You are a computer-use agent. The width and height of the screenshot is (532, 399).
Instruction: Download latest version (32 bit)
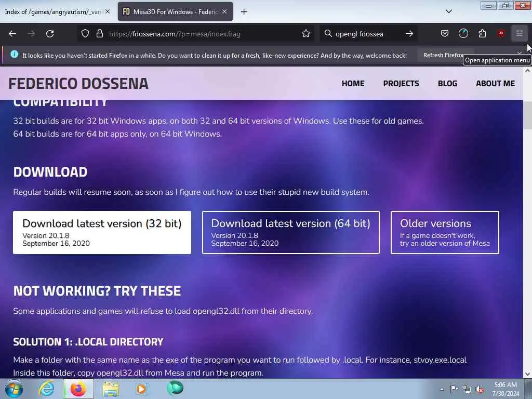click(102, 232)
